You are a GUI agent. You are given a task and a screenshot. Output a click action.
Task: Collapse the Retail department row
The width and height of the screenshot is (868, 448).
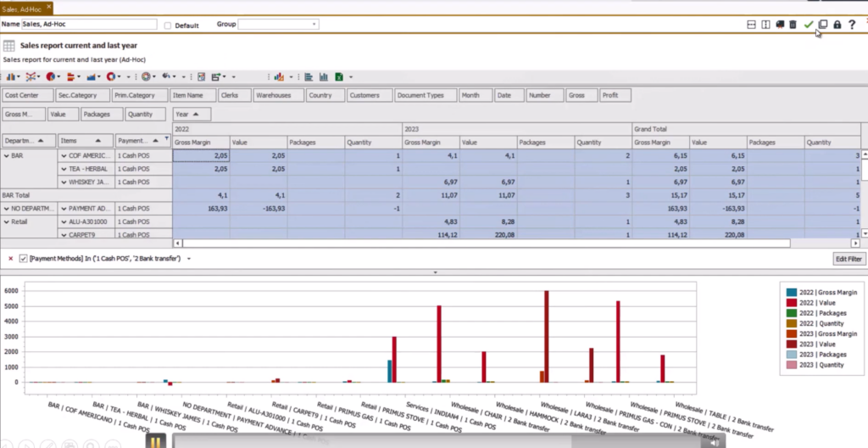coord(7,221)
